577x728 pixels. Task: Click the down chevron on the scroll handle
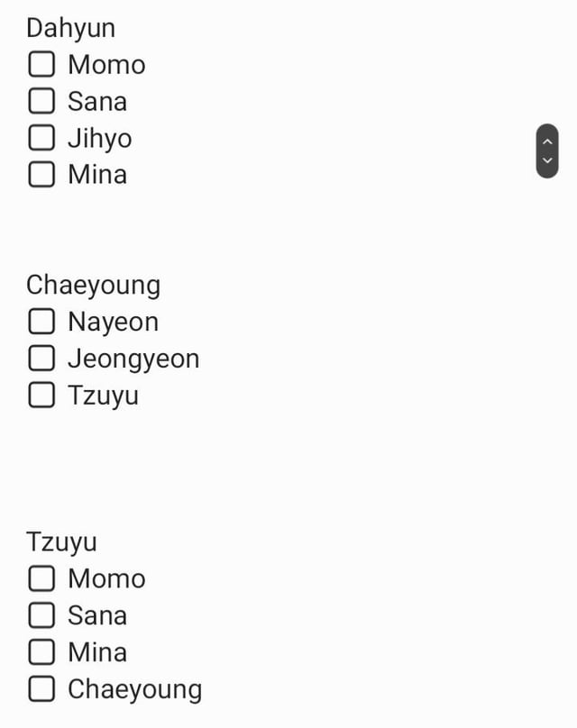tap(547, 161)
